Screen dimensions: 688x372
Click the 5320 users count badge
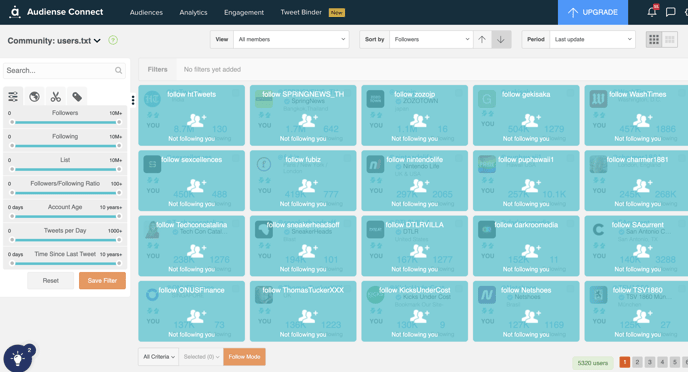[x=592, y=363]
